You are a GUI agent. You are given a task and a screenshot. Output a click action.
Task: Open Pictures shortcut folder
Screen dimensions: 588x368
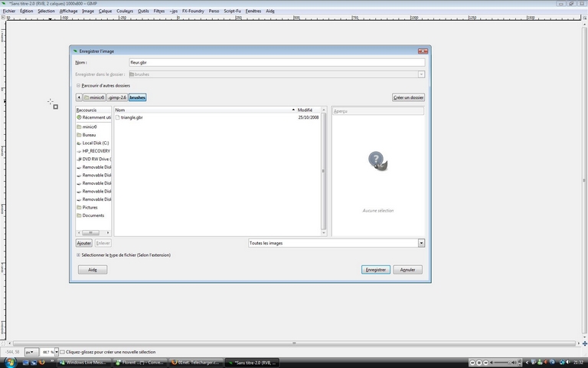tap(90, 207)
